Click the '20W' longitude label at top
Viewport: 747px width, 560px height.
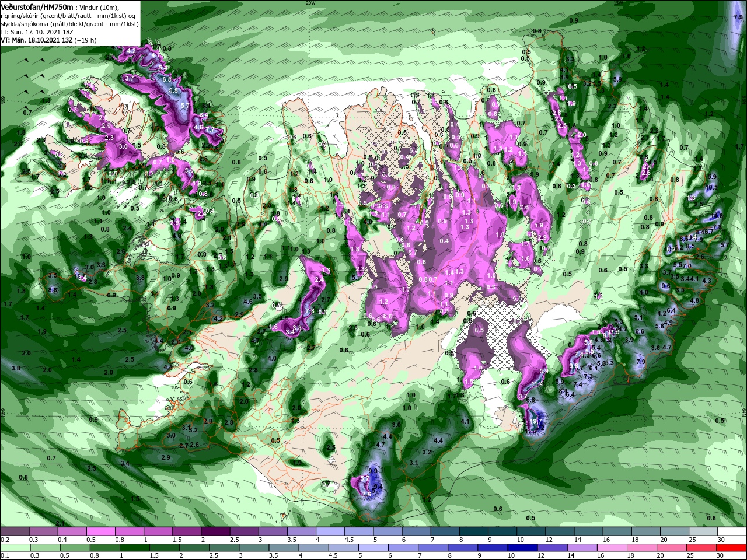coord(310,2)
